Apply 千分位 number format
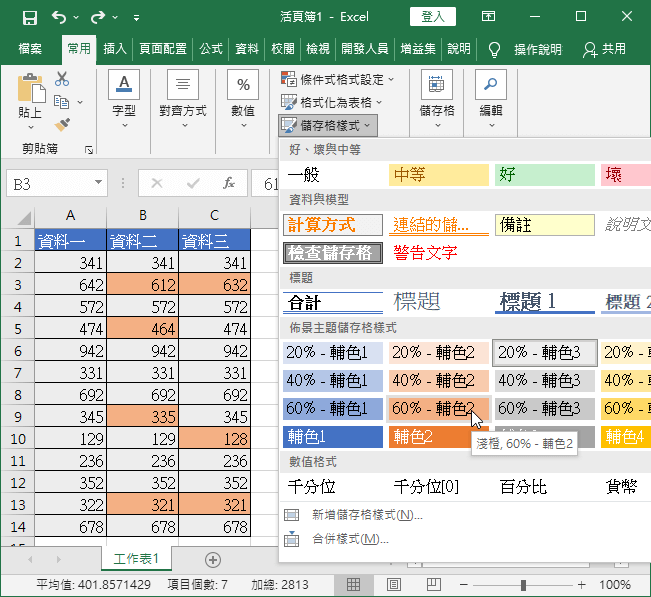 pyautogui.click(x=333, y=487)
